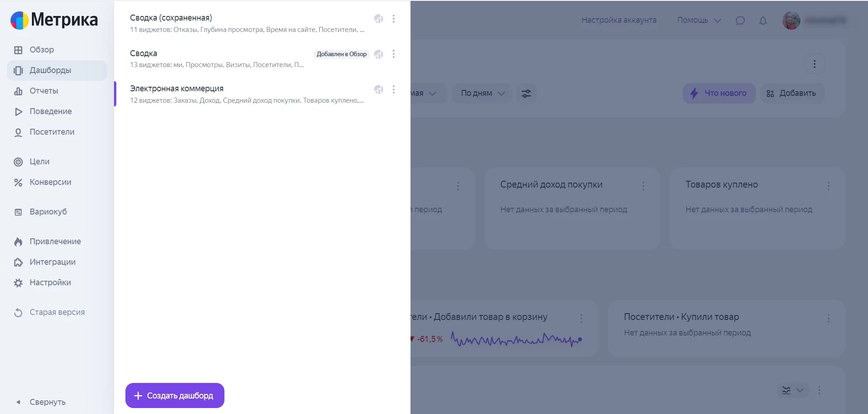Open three-dot menu for Сводка row

[x=394, y=54]
